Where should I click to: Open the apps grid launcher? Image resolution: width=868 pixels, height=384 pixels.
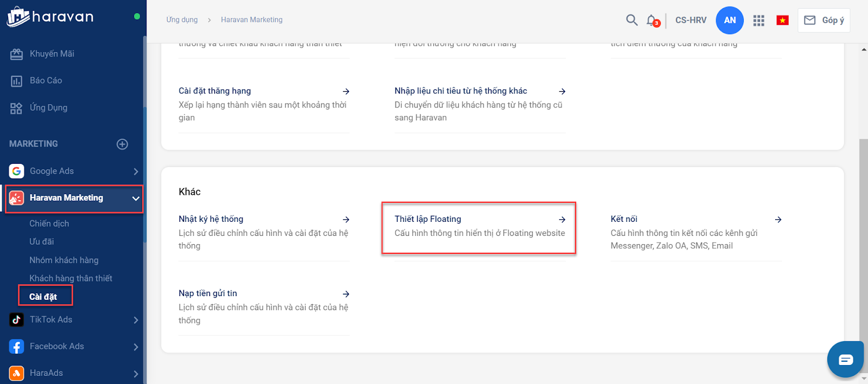pyautogui.click(x=759, y=21)
